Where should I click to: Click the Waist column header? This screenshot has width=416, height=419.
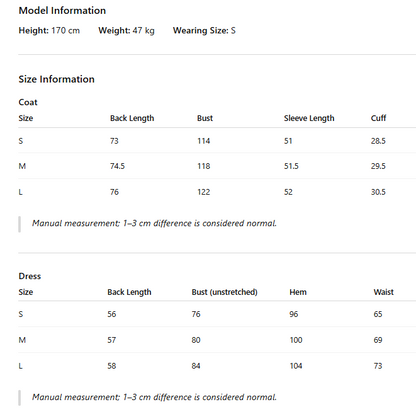[x=383, y=292]
